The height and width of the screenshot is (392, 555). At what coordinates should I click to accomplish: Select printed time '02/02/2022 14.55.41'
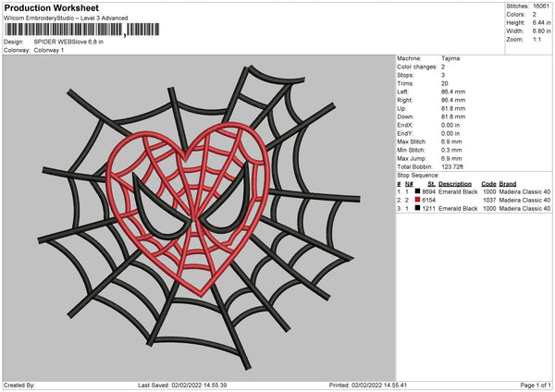[x=379, y=386]
